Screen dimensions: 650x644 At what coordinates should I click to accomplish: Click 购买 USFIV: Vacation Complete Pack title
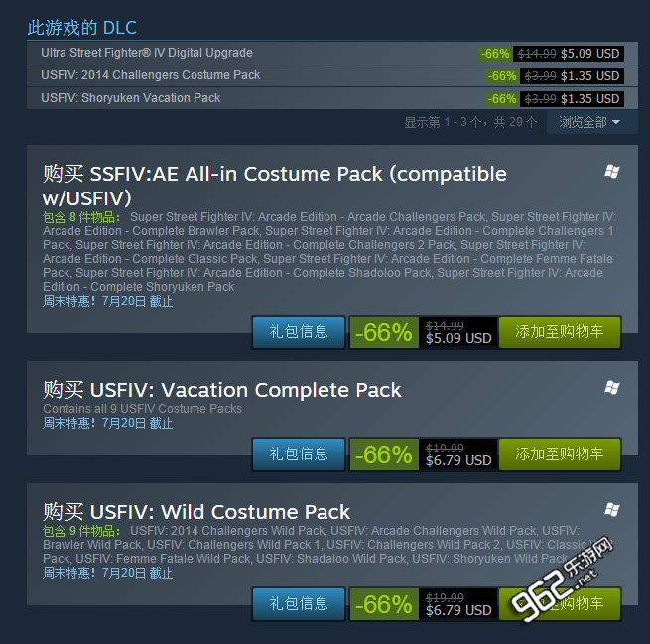click(222, 390)
